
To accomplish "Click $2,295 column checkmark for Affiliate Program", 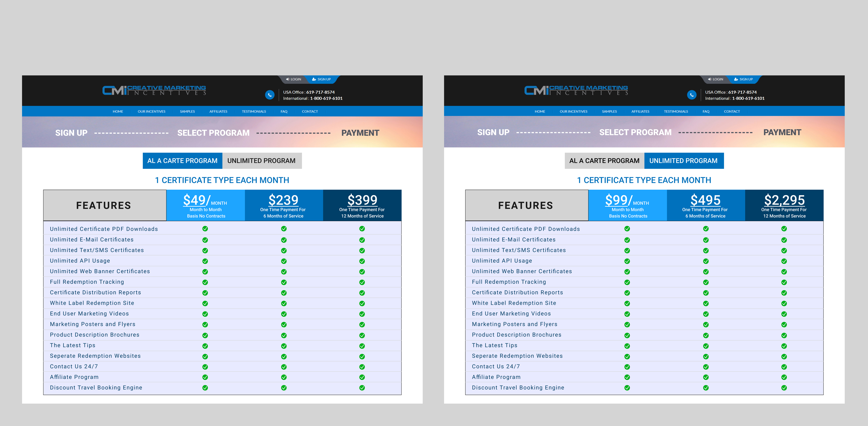I will click(784, 377).
